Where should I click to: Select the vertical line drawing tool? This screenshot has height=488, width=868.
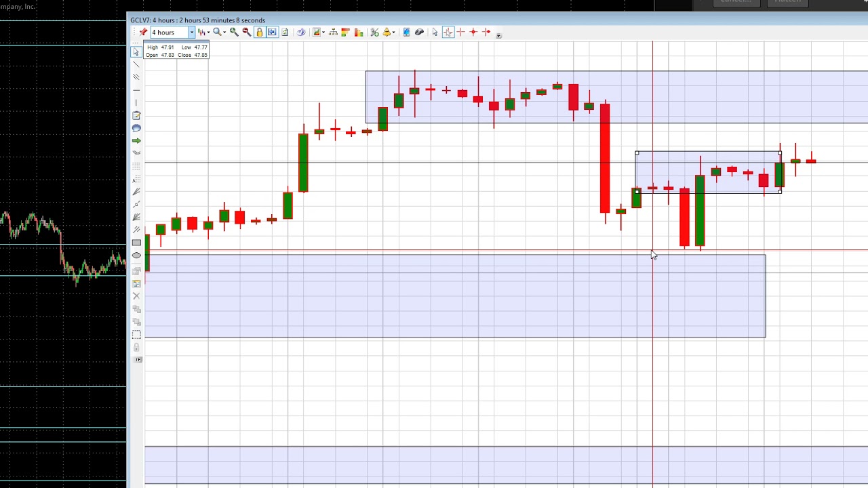(x=136, y=102)
